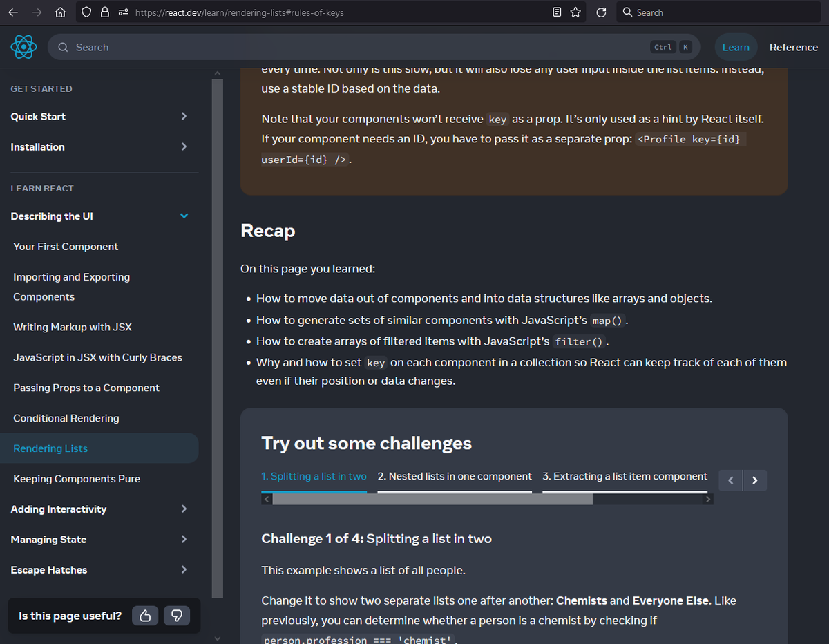The image size is (829, 644).
Task: Click the horizontal challenge tabs scrollbar
Action: 432,499
